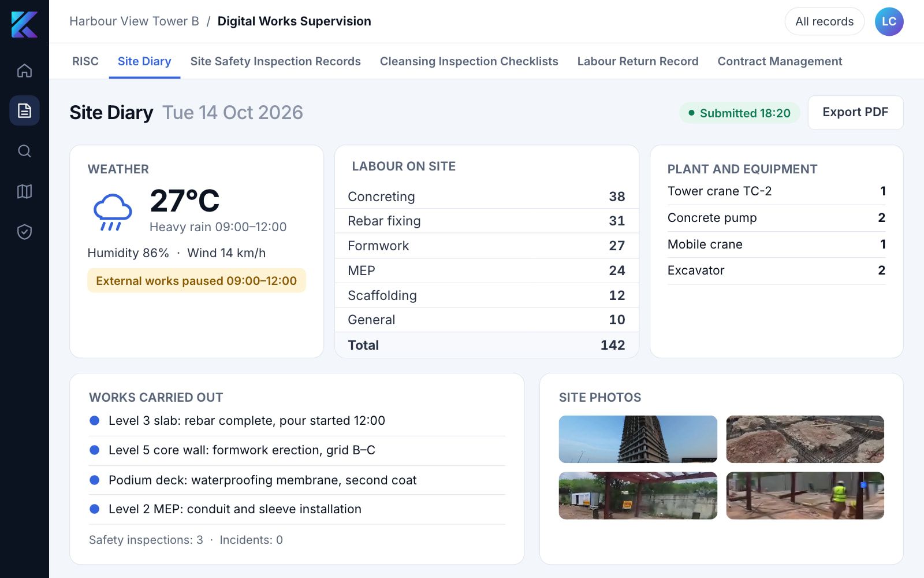Select the Scaffolding labour row
924x578 pixels.
click(x=487, y=295)
